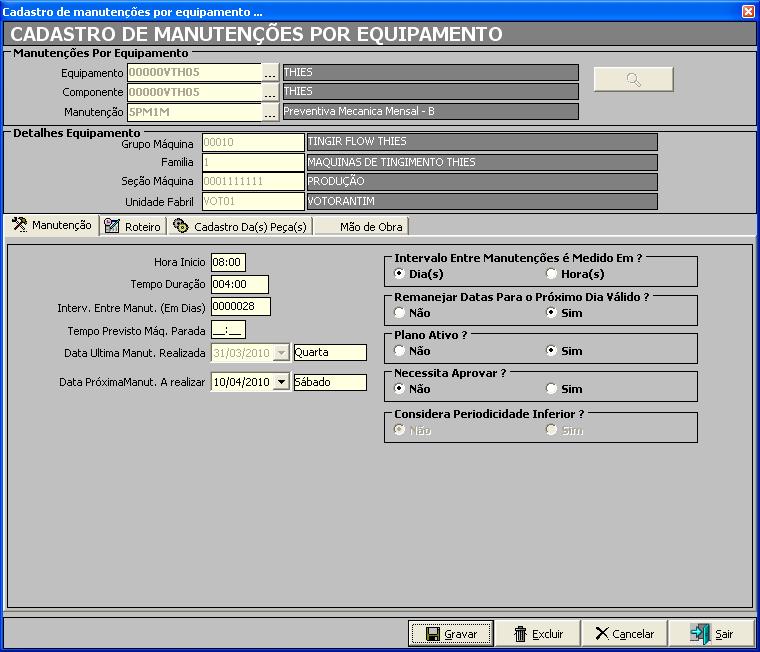The width and height of the screenshot is (760, 652).
Task: Select Hora(s) interval radio option
Action: (x=552, y=274)
